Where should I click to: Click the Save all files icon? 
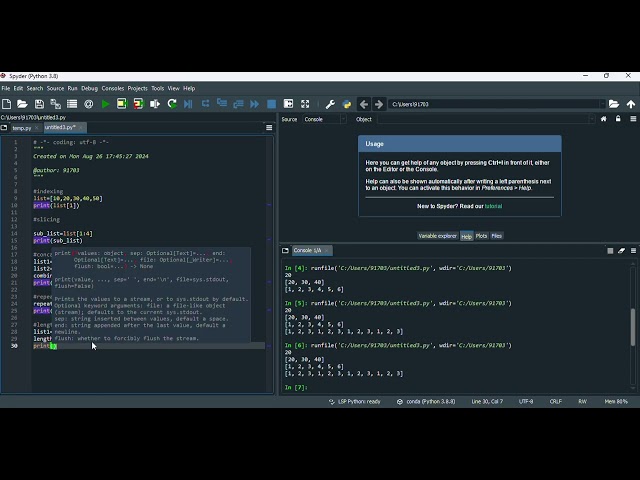tap(56, 104)
